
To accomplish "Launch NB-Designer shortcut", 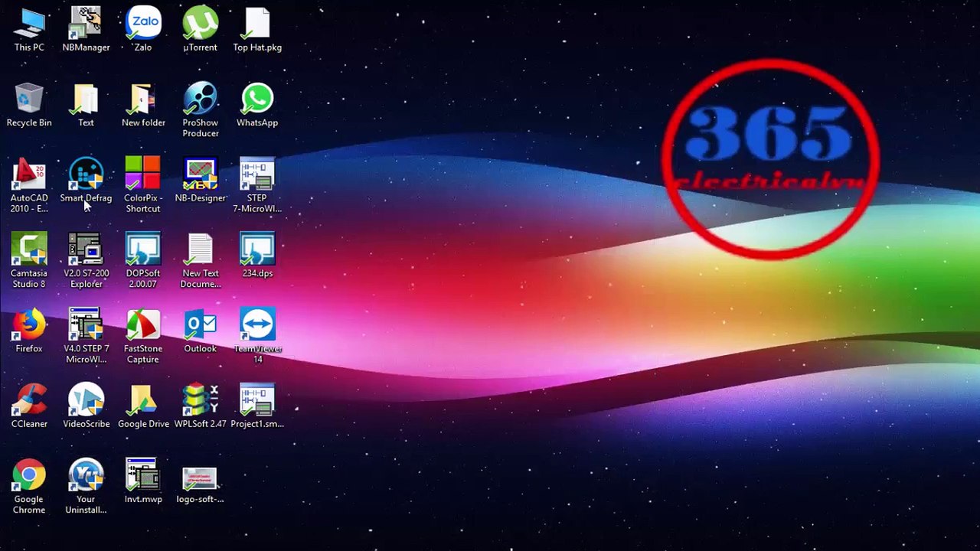I will click(200, 181).
